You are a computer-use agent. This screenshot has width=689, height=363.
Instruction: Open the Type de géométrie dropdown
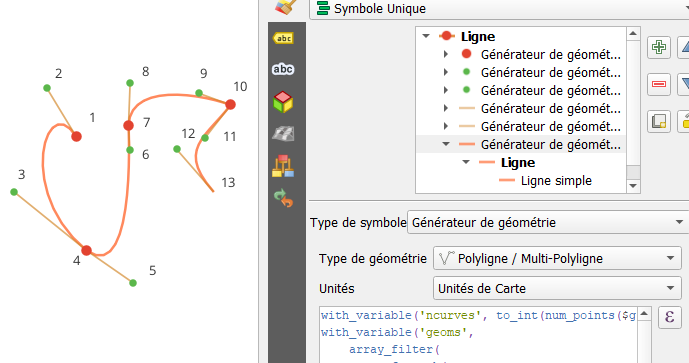pyautogui.click(x=557, y=258)
